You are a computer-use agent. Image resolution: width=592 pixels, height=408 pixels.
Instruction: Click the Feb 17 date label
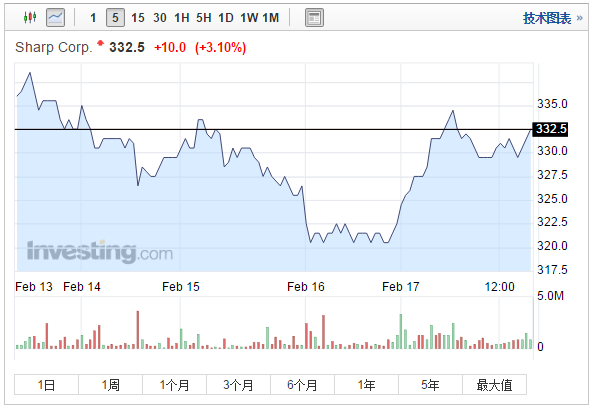pos(401,287)
